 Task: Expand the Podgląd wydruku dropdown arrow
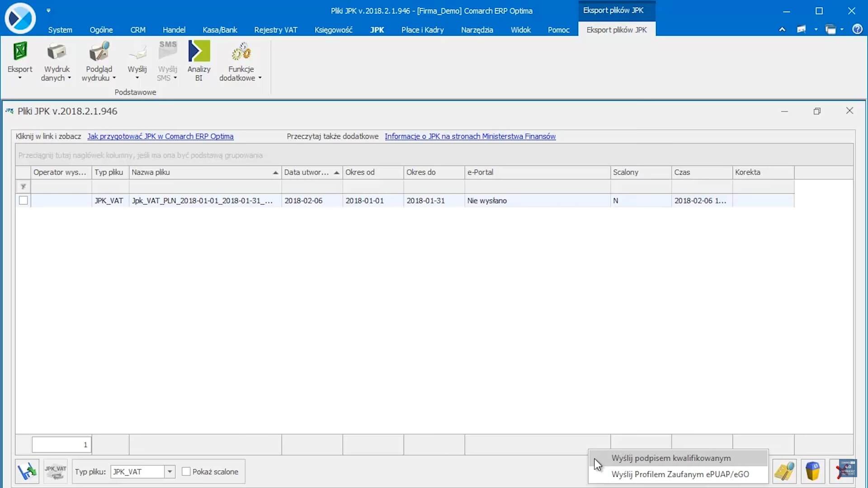pos(114,78)
